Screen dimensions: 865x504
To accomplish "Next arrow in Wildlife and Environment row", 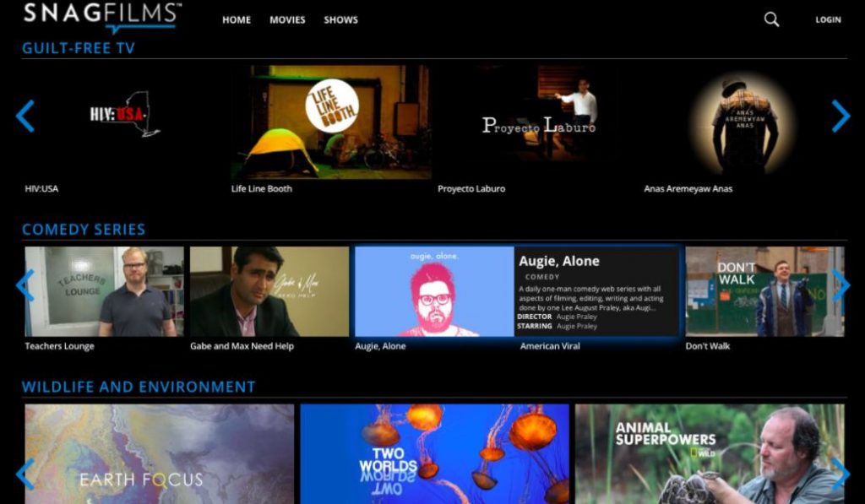I will 841,474.
